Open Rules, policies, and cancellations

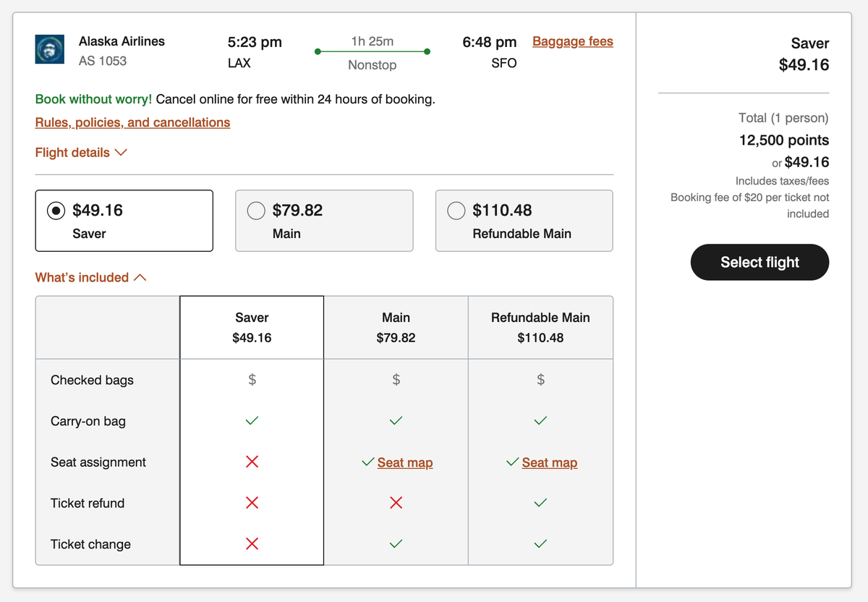[x=132, y=122]
